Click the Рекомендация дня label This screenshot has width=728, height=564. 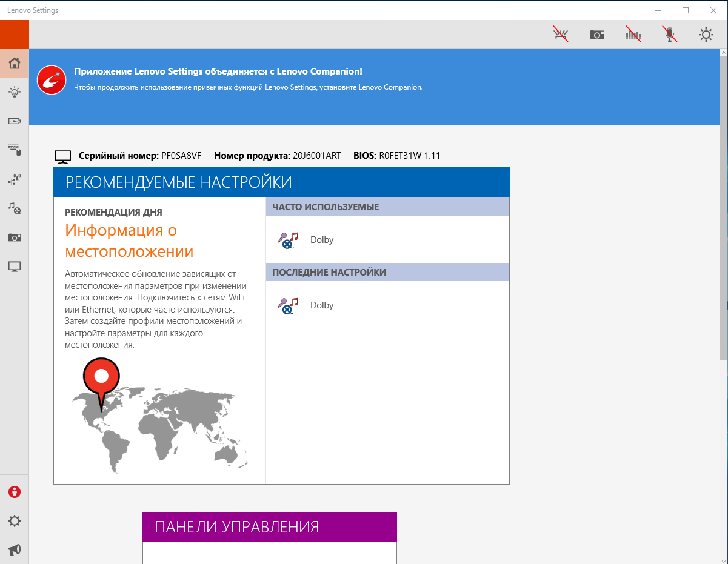pos(113,213)
